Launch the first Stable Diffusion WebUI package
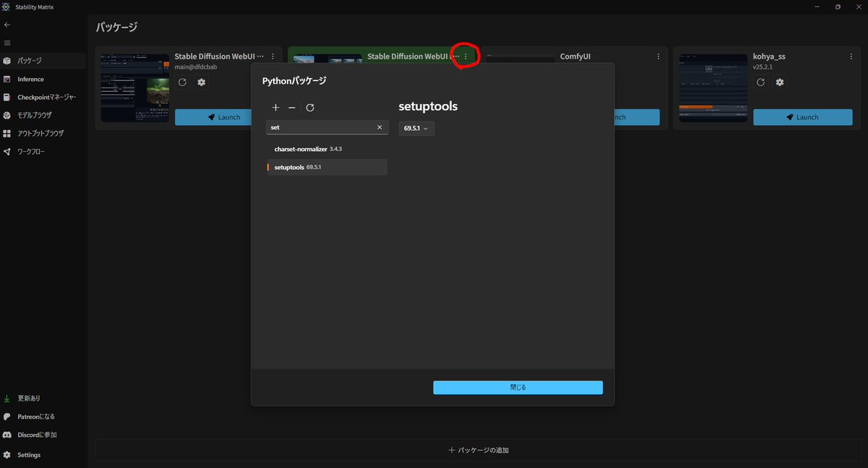Viewport: 868px width, 468px height. coord(213,117)
